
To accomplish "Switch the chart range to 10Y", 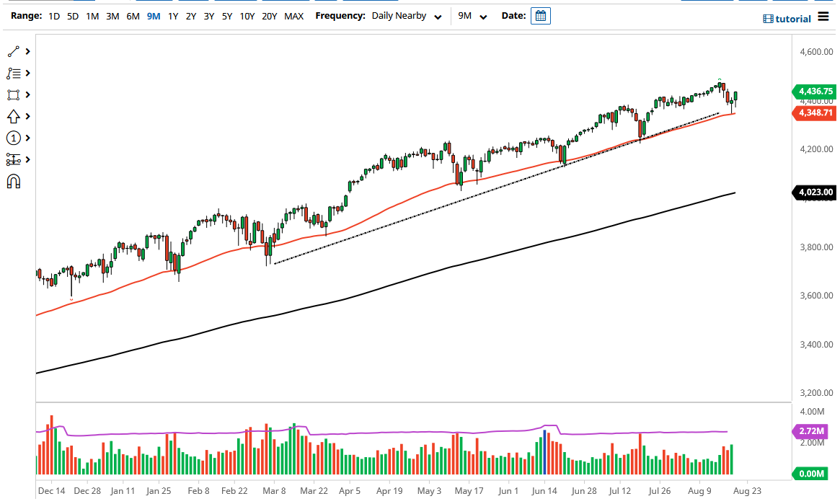I will (x=246, y=16).
